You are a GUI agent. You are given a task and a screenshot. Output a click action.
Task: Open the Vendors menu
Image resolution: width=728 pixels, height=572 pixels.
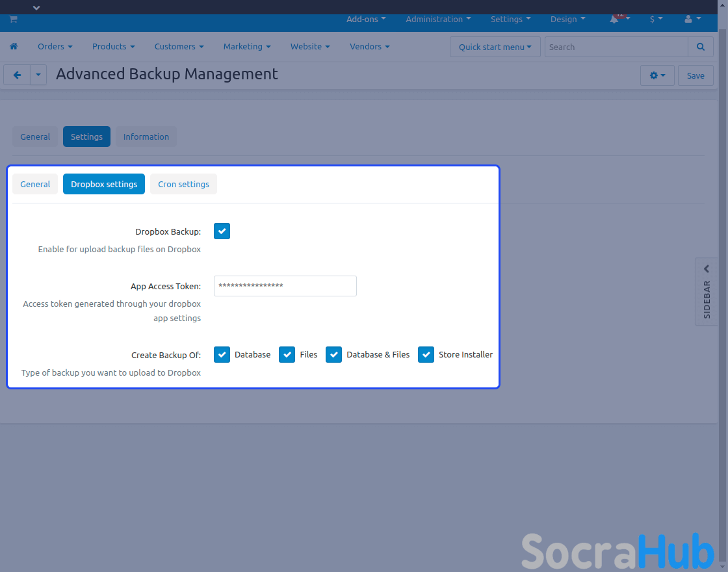click(369, 47)
